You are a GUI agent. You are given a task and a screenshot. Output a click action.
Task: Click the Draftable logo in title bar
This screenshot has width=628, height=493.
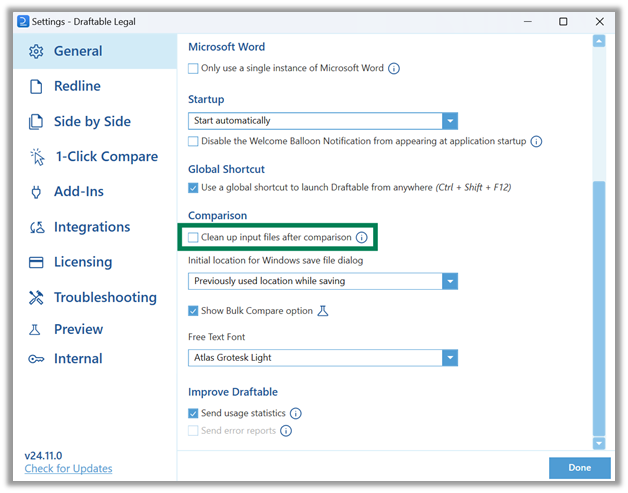pos(23,21)
